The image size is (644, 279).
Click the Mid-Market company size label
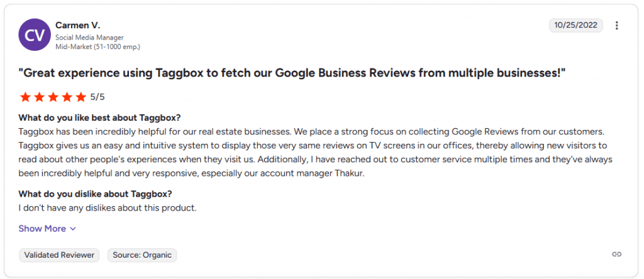(x=97, y=46)
